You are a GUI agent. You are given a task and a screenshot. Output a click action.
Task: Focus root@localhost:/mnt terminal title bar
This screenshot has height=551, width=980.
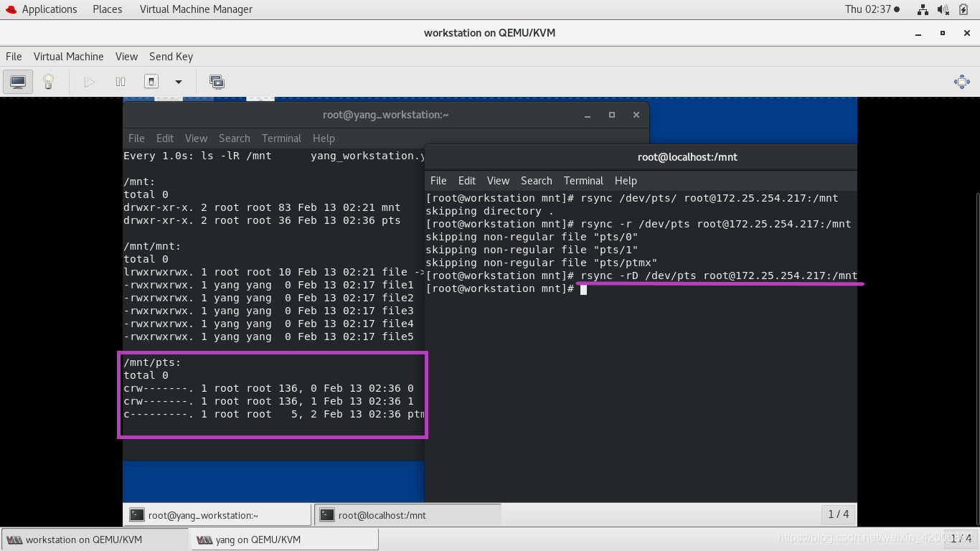tap(641, 157)
